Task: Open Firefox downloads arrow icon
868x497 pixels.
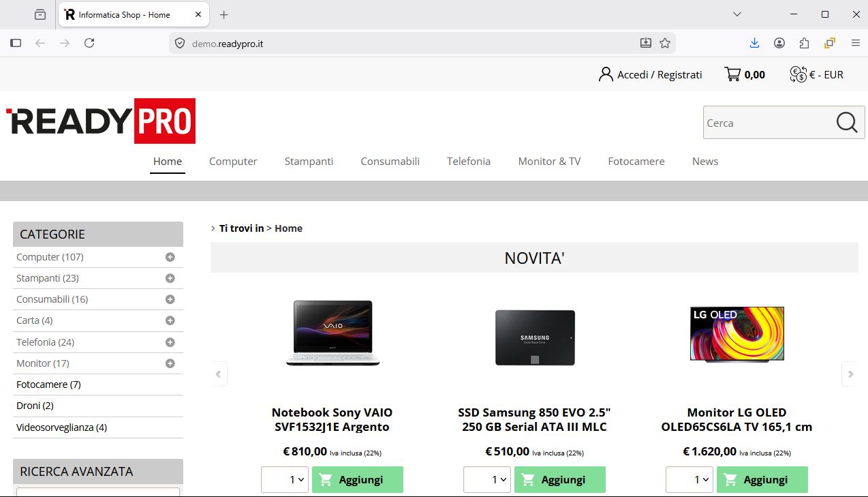Action: coord(754,43)
